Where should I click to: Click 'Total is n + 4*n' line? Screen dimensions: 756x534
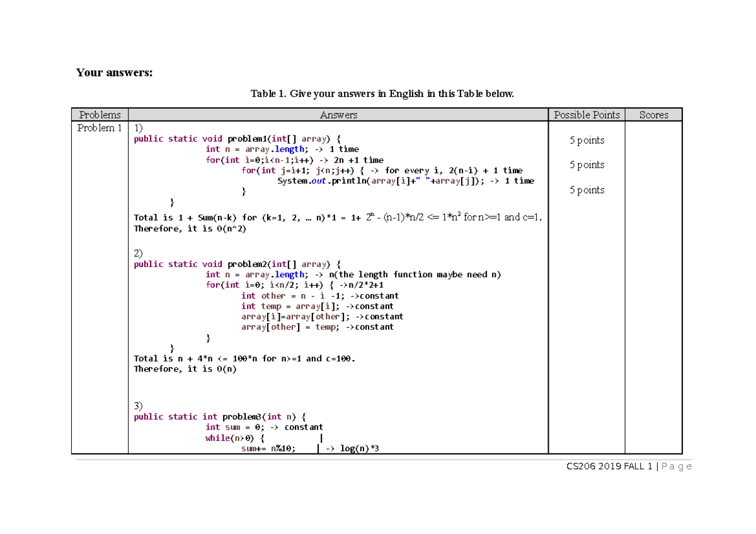(244, 358)
